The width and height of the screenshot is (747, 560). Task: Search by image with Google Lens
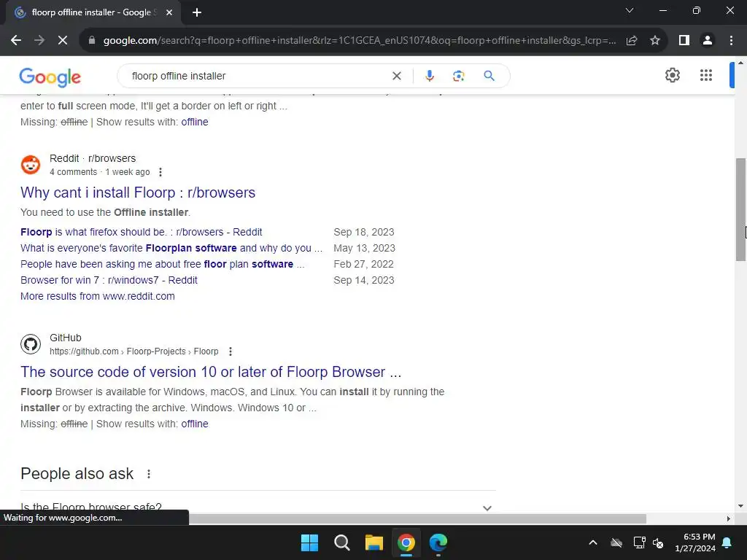coord(458,76)
